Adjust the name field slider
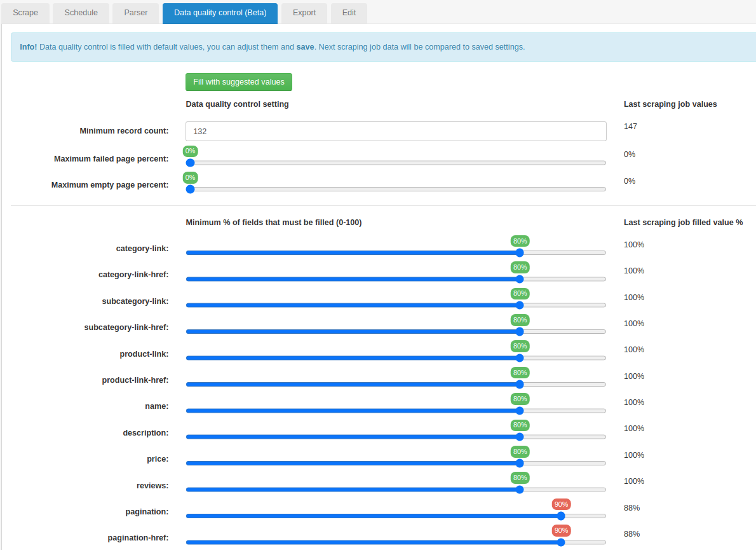The image size is (756, 550). tap(520, 410)
